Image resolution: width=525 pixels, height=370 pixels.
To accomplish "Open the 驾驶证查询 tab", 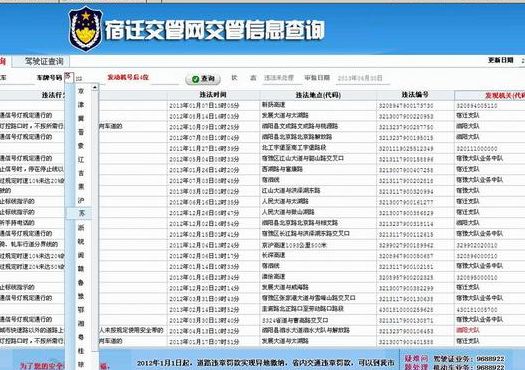I will click(x=44, y=61).
